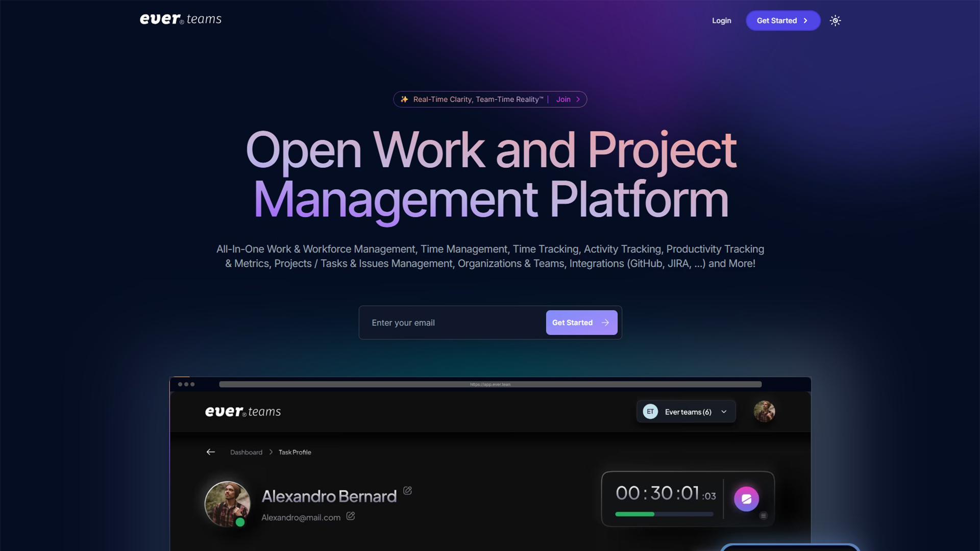Click the arrow icon in email Get Started button
Screen dimensions: 980x551
(x=605, y=322)
